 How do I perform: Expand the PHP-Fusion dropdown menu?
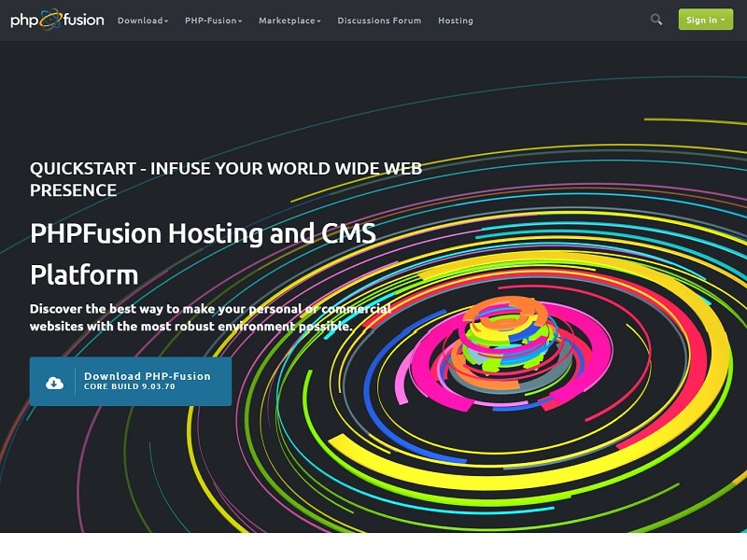(x=214, y=21)
